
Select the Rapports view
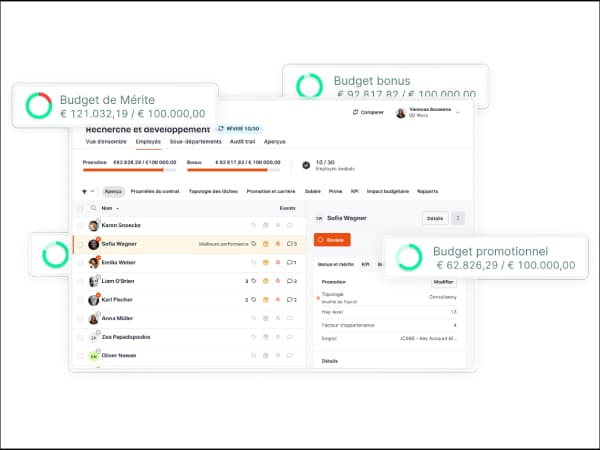(x=427, y=191)
